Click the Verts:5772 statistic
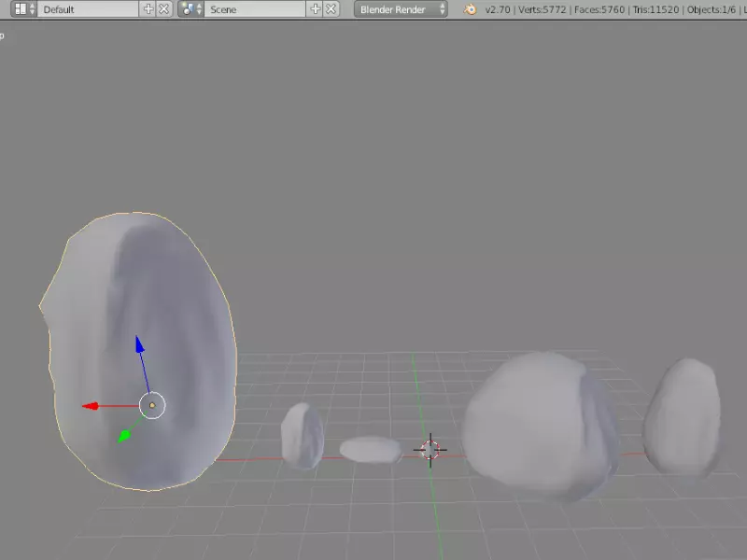This screenshot has width=747, height=560. click(x=542, y=9)
